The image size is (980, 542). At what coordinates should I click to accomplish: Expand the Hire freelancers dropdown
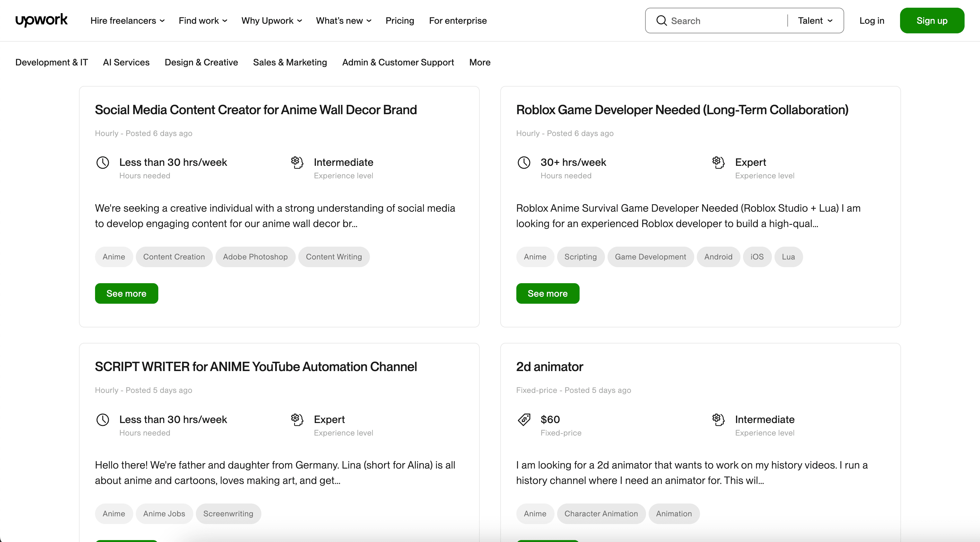click(127, 21)
